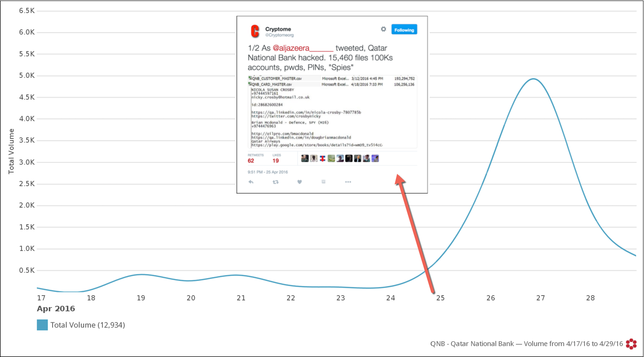644x357 pixels.
Task: Click the QNB_CUSTOMER_MASTER.csv file row
Action: click(x=332, y=78)
